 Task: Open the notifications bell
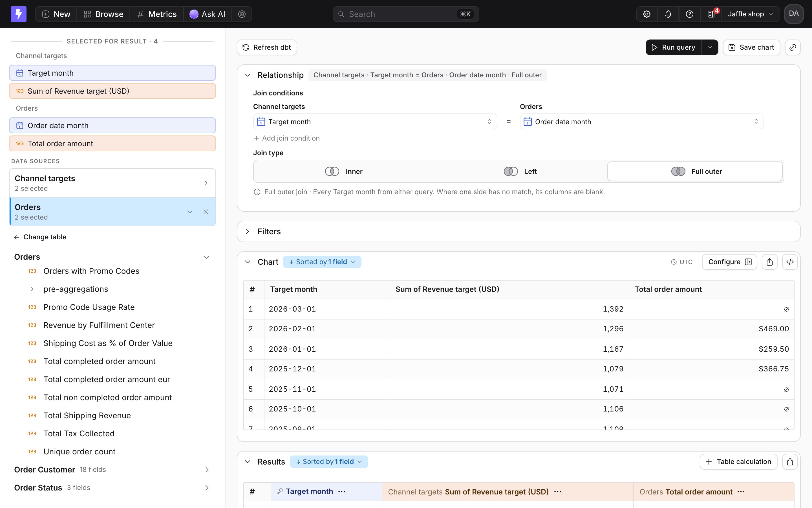point(668,14)
